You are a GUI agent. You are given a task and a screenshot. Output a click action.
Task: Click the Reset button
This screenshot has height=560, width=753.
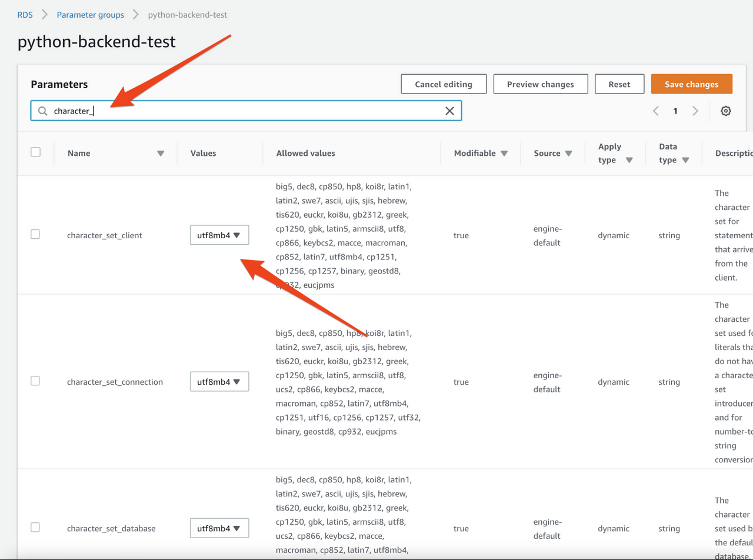[619, 84]
